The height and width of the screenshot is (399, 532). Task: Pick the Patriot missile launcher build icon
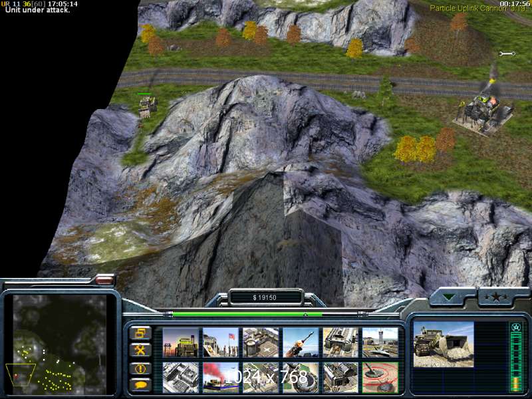pos(301,342)
